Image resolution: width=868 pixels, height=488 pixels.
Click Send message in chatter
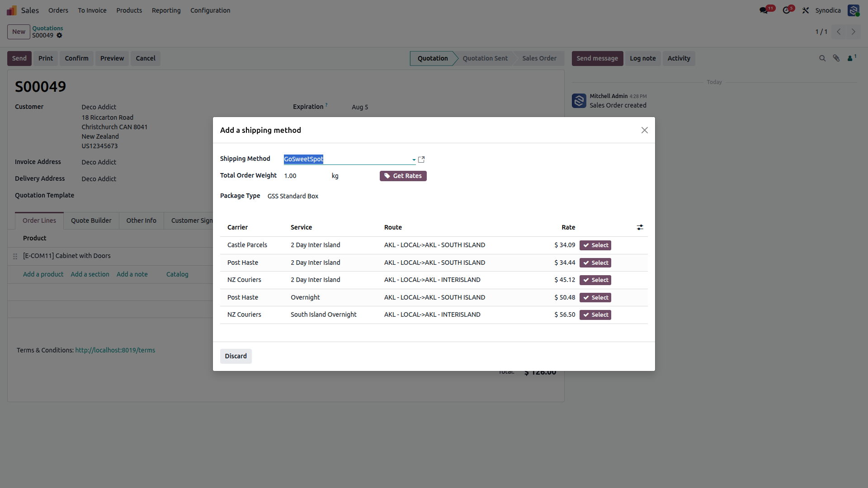tap(597, 58)
